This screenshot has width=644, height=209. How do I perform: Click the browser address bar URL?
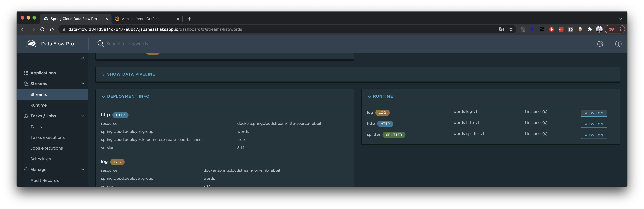(x=155, y=29)
